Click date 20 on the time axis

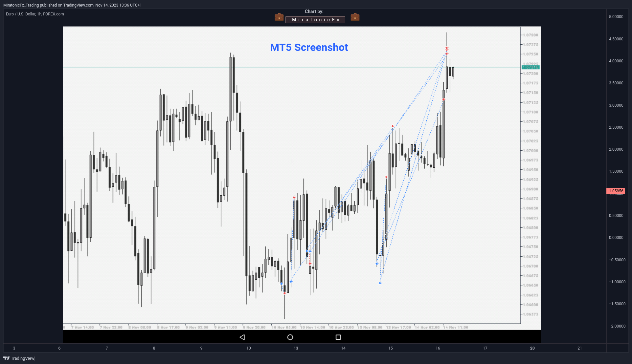532,348
